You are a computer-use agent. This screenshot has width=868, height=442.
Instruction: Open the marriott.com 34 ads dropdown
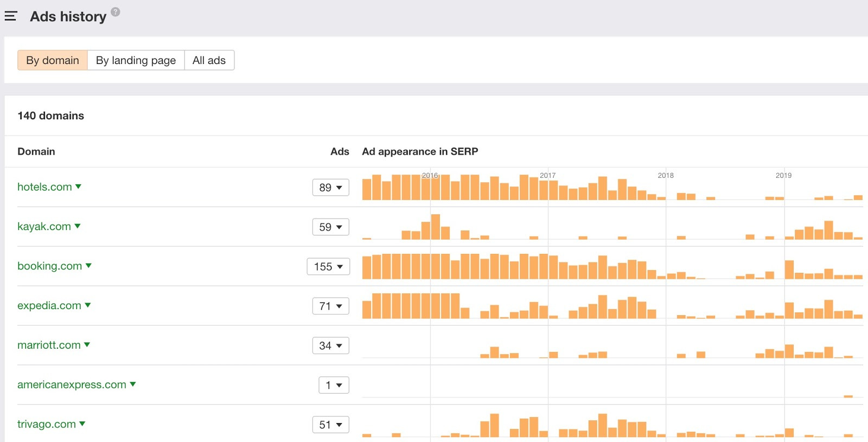click(330, 346)
